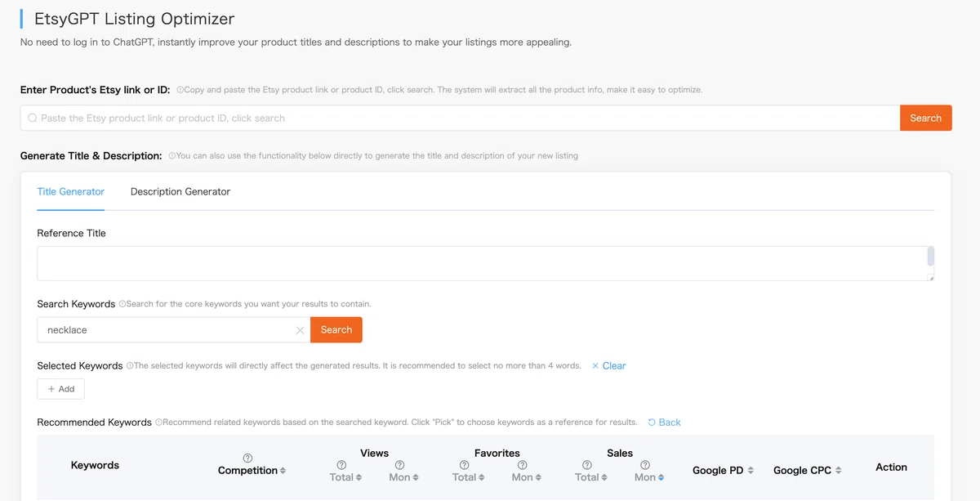Click the Action column header
The width and height of the screenshot is (980, 501).
tap(891, 467)
